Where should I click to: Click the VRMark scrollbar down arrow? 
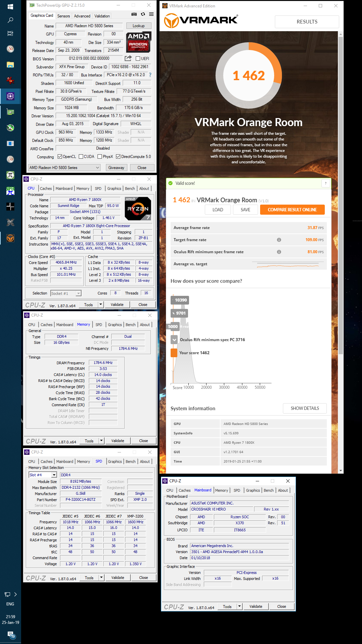click(341, 471)
